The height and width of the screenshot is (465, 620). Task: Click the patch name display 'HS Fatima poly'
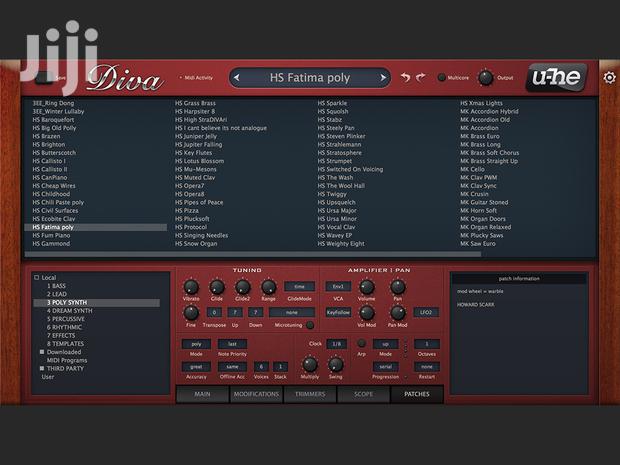(x=310, y=78)
